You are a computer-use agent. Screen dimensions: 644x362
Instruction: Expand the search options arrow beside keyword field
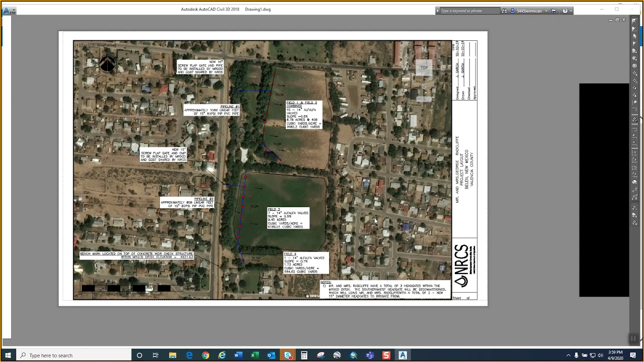pos(438,11)
